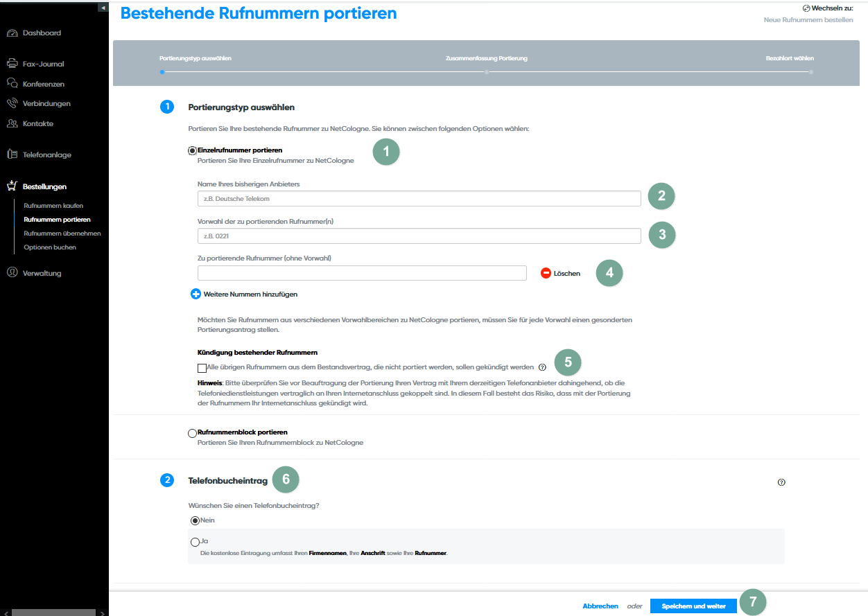
Task: Click the Telefonanlage icon in sidebar
Action: [12, 155]
